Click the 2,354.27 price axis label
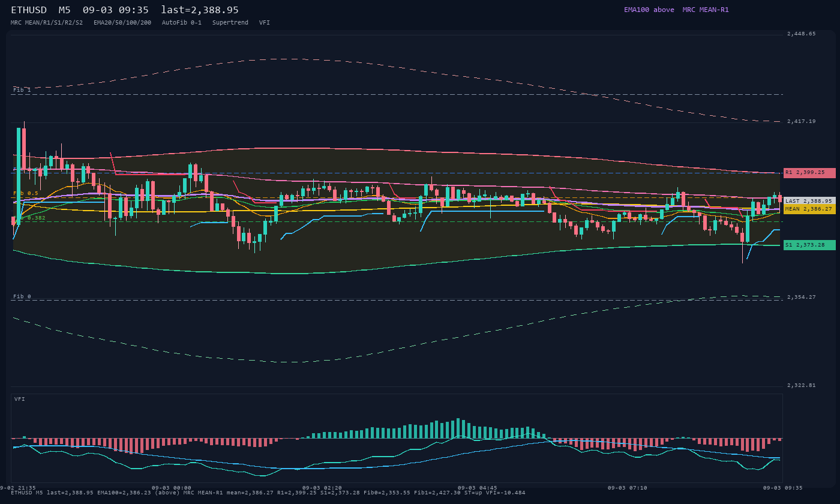840x504 pixels. click(802, 297)
